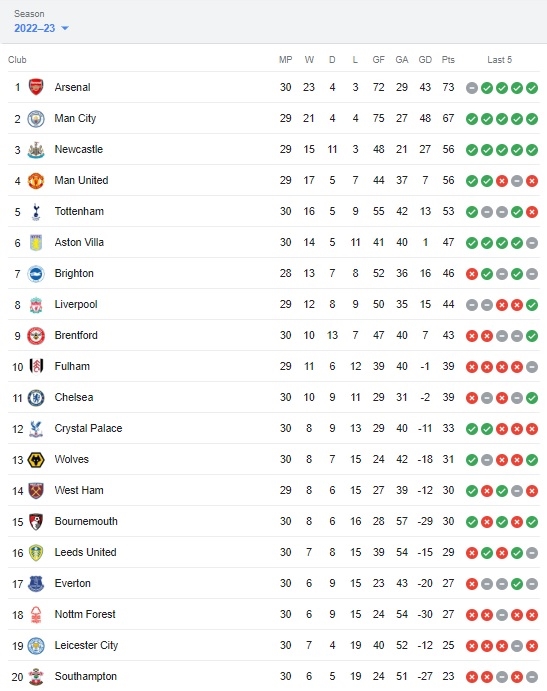Open the Brighton team link

point(74,273)
